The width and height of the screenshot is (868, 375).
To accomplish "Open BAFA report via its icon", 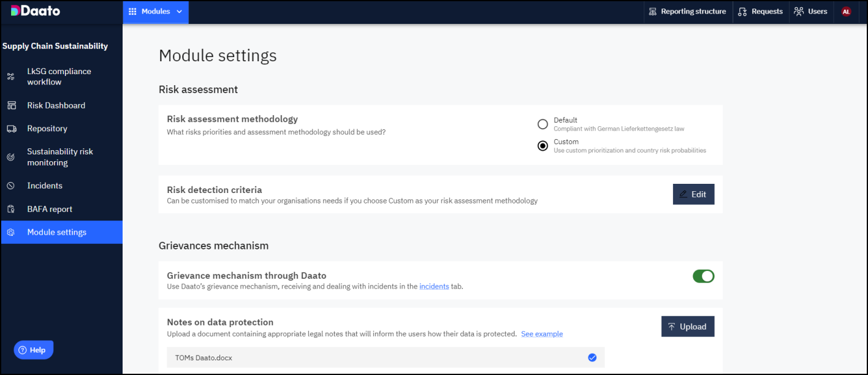I will [10, 209].
